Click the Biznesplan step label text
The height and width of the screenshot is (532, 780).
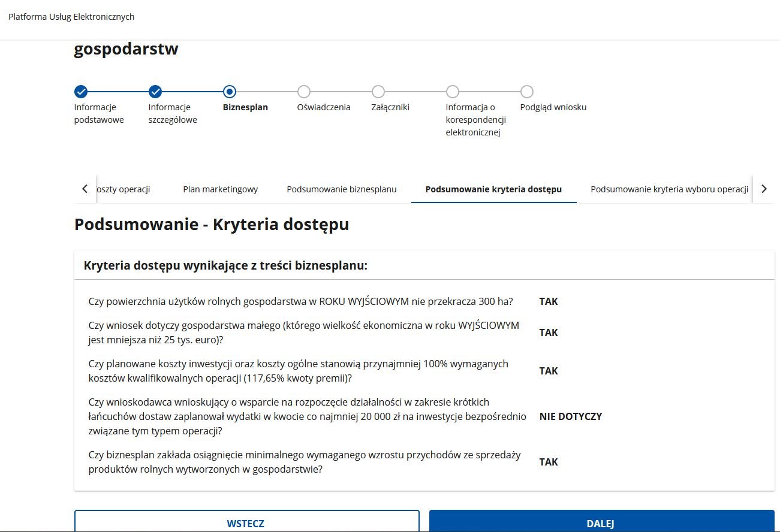click(x=245, y=107)
